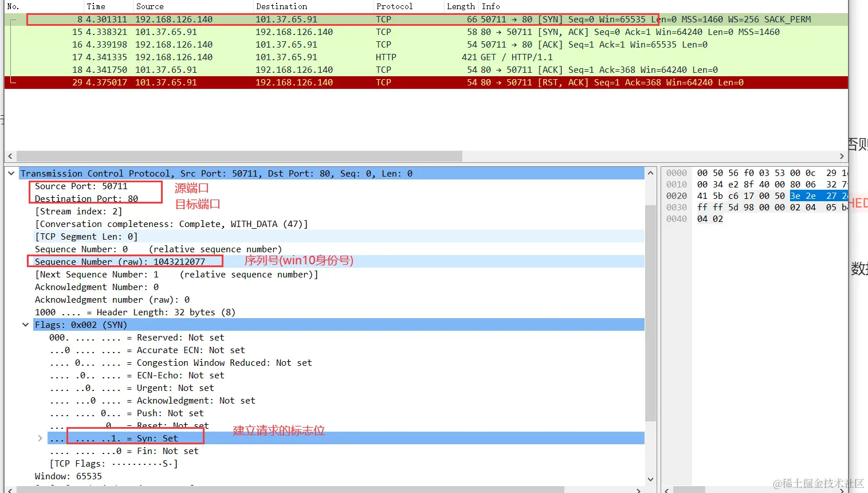Select the Reserved: Not set flag
Image resolution: width=868 pixels, height=493 pixels.
137,337
